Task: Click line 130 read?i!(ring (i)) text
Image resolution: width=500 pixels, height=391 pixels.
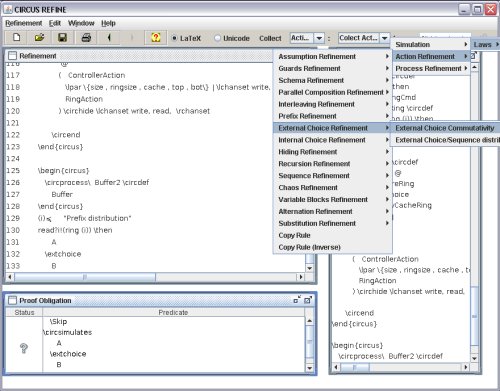Action: (65, 230)
